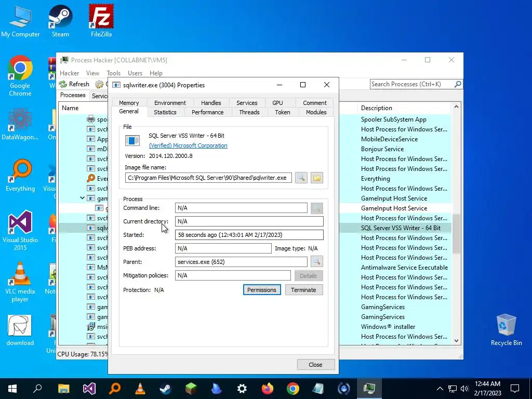This screenshot has width=532, height=399.
Task: Click the Image file name path field
Action: click(x=208, y=178)
